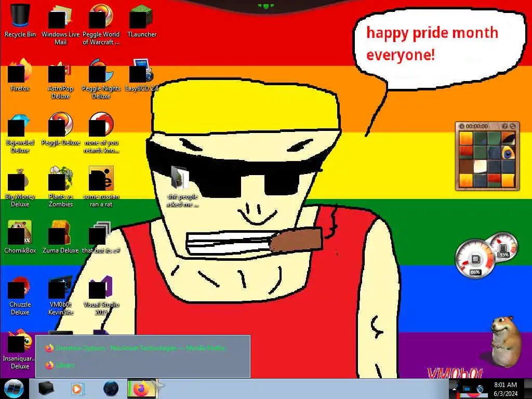Screen dimensions: 532x399
Task: Click the Windows Start orb
Action: click(14, 389)
